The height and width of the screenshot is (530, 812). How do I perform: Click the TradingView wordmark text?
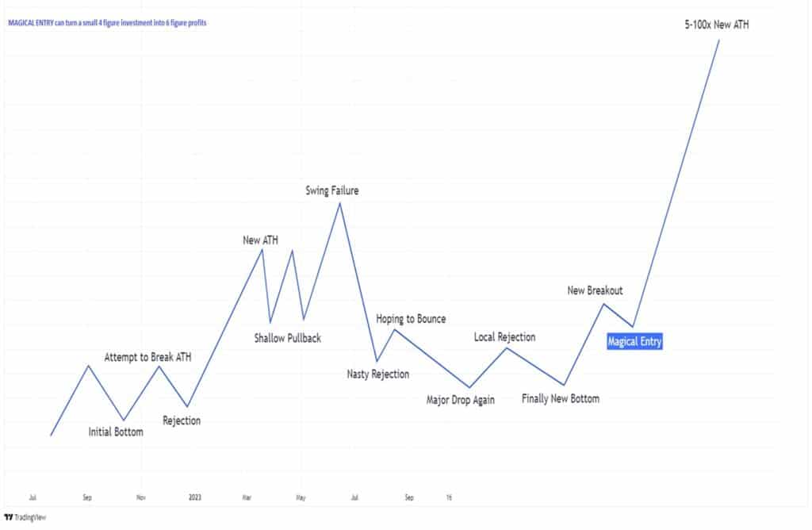pyautogui.click(x=28, y=516)
